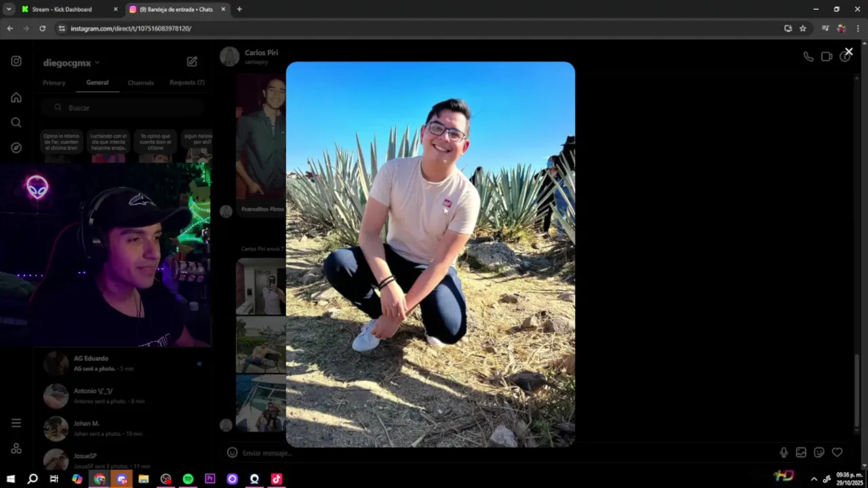The height and width of the screenshot is (488, 868).
Task: Open the Windows Start menu
Action: 10,479
